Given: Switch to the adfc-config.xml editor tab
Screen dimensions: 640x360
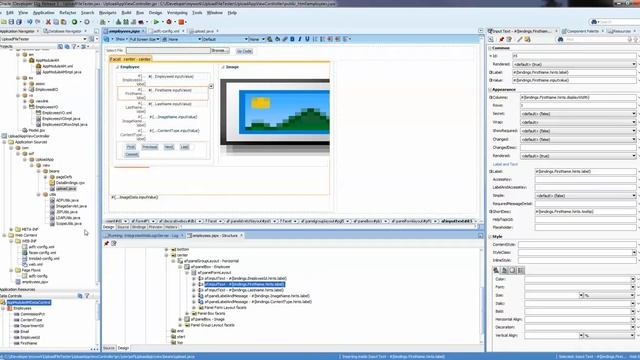Looking at the screenshot, I should point(165,31).
